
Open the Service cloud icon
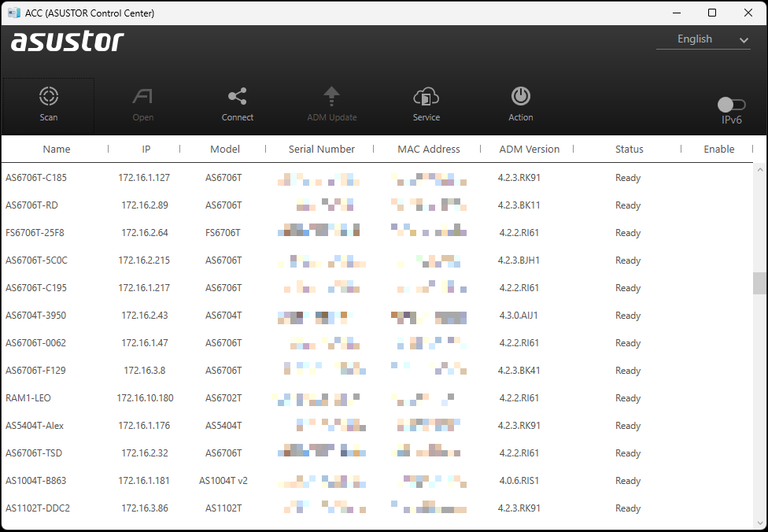point(426,97)
